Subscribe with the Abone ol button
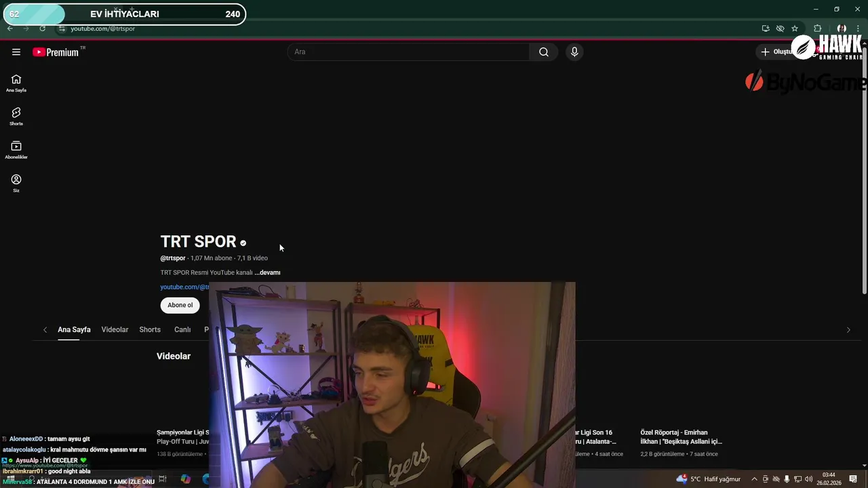868x488 pixels. point(180,305)
